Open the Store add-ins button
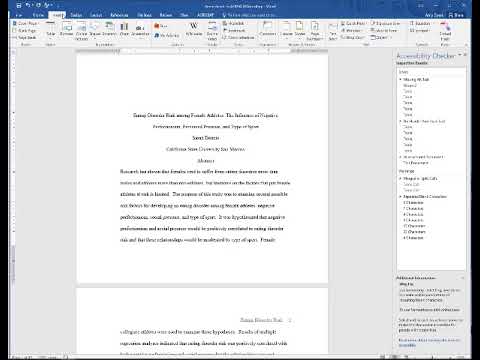This screenshot has height=360, width=480. 161,26
